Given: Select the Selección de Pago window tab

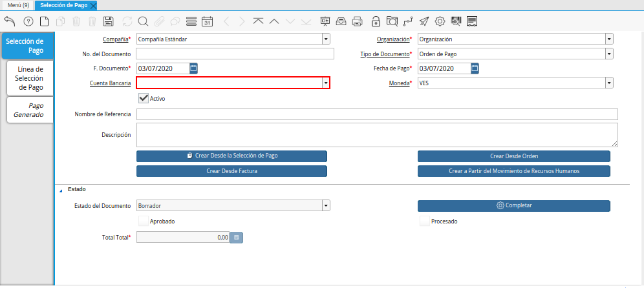Looking at the screenshot, I should 63,5.
